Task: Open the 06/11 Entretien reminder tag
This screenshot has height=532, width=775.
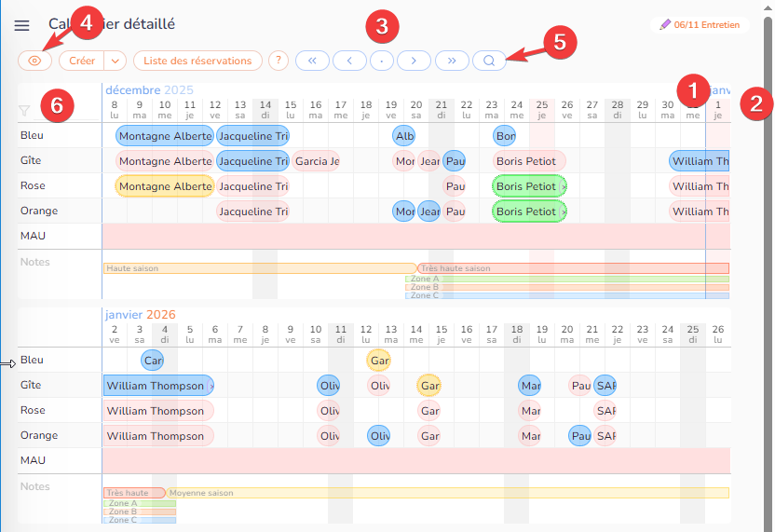Action: (x=699, y=25)
